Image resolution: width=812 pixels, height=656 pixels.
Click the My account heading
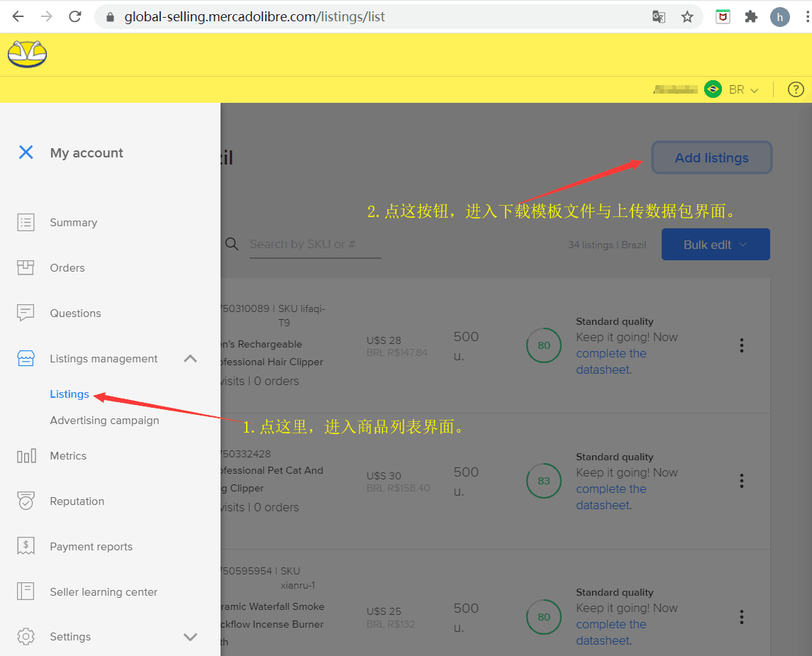tap(87, 152)
